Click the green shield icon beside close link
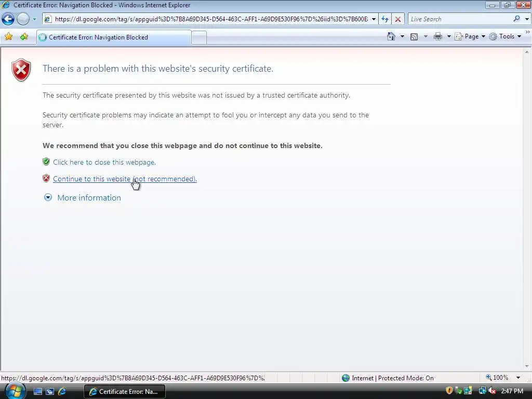 pyautogui.click(x=46, y=162)
